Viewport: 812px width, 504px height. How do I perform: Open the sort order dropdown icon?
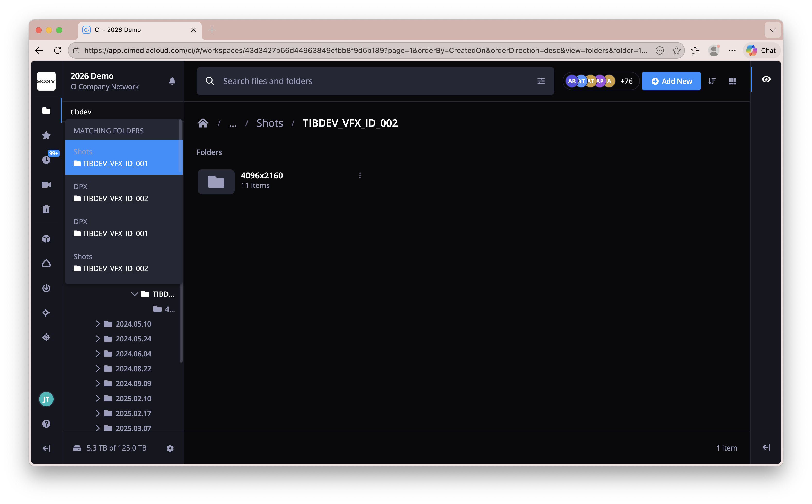[712, 81]
